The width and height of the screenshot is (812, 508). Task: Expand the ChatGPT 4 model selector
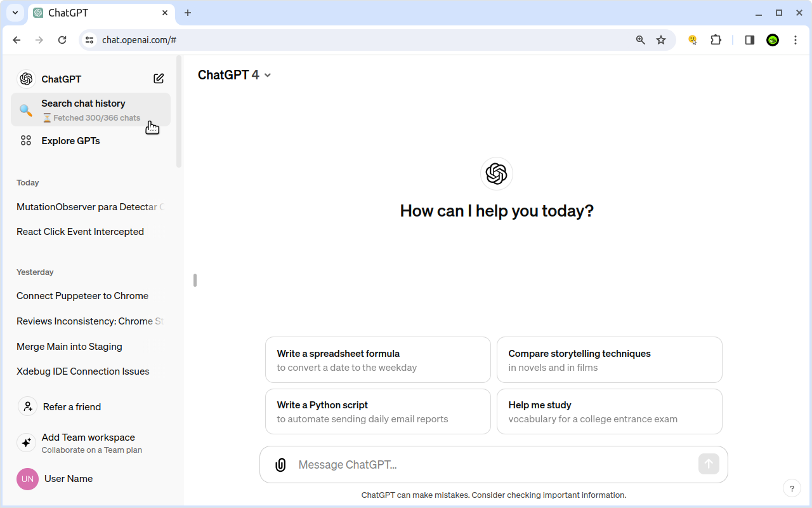click(x=235, y=75)
